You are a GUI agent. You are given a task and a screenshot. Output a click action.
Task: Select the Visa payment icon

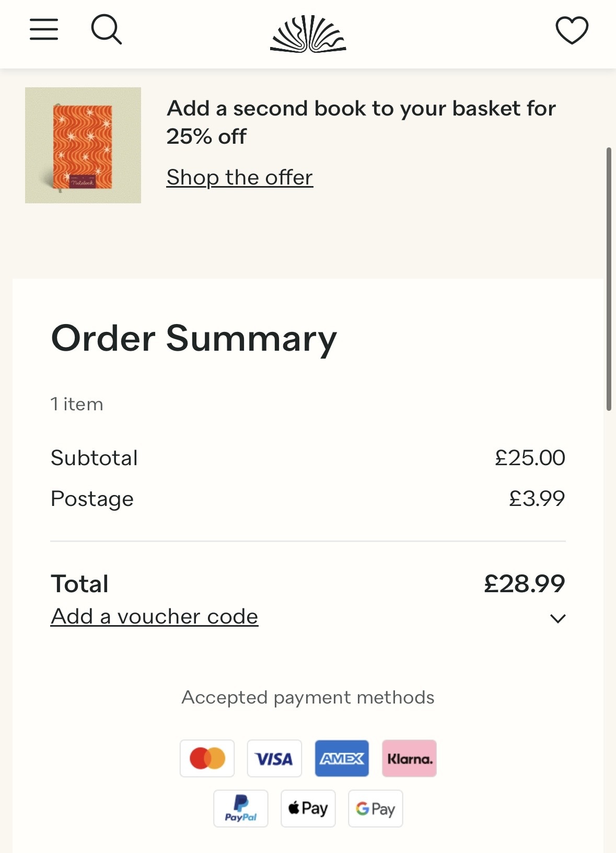tap(274, 758)
